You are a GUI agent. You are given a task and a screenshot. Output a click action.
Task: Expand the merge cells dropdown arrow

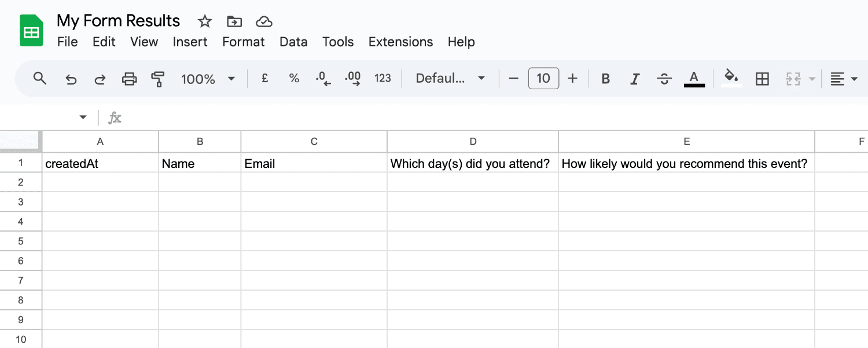pos(812,79)
